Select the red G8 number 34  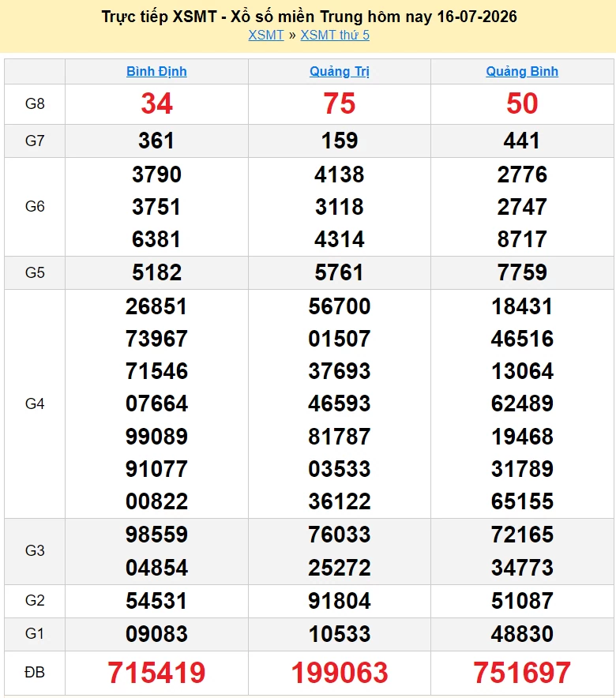[156, 103]
